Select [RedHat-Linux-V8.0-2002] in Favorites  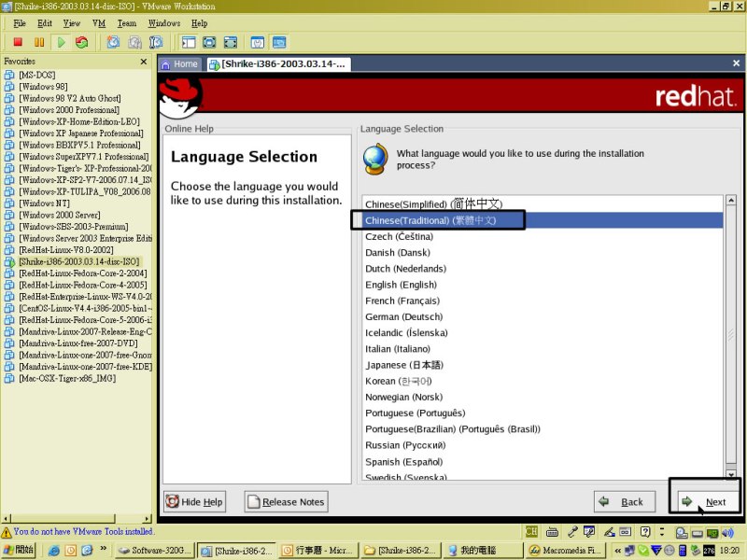click(66, 250)
